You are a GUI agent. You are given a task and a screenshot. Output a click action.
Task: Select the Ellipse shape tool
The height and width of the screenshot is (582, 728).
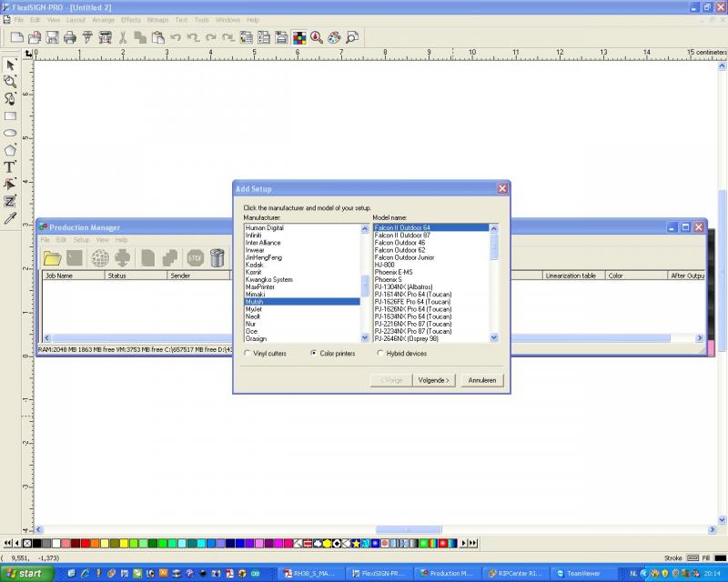pos(10,133)
